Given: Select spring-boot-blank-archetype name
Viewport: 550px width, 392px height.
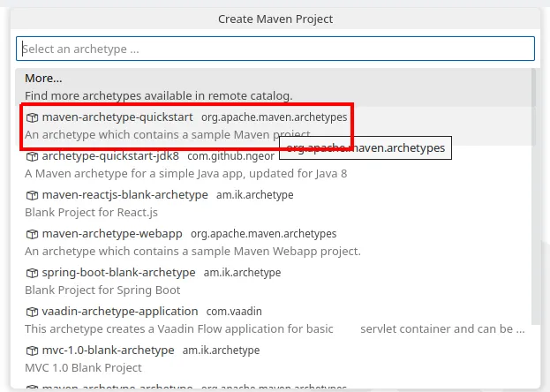Looking at the screenshot, I should coord(118,272).
